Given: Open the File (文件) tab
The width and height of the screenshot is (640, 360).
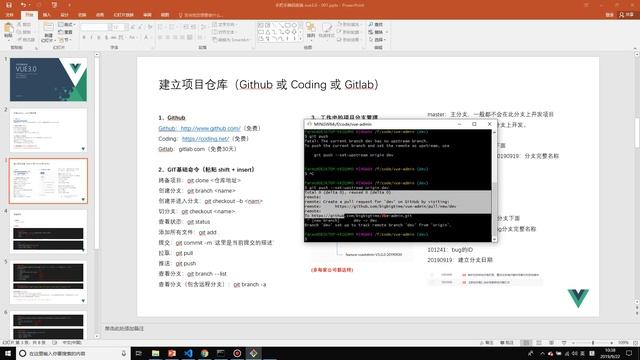Looking at the screenshot, I should [x=9, y=15].
